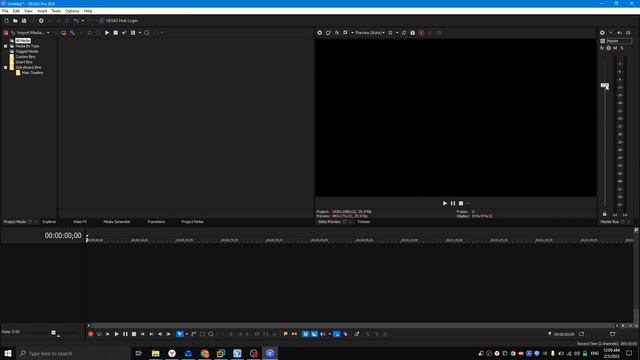Screen dimensions: 640x360
Task: Expand the Media By Type node
Action: click(6, 46)
